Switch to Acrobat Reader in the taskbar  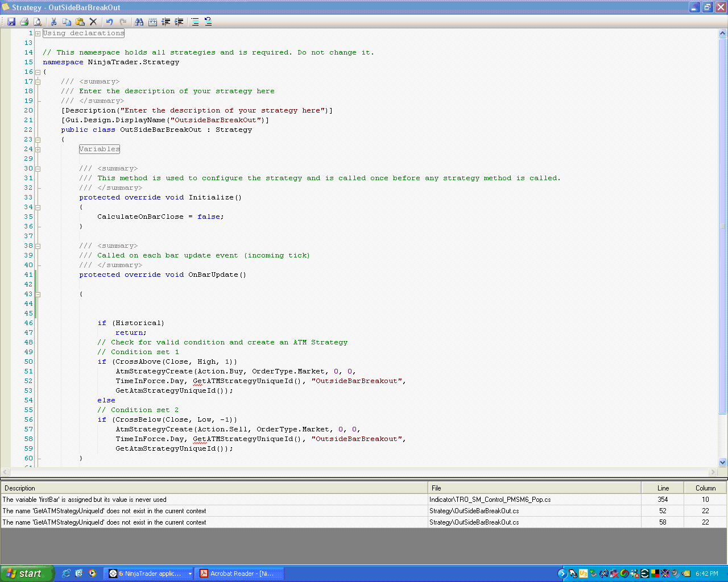tap(239, 573)
